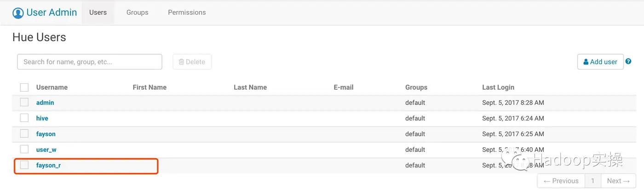Open the admin user link
Screen dimensions: 644x190
45,103
